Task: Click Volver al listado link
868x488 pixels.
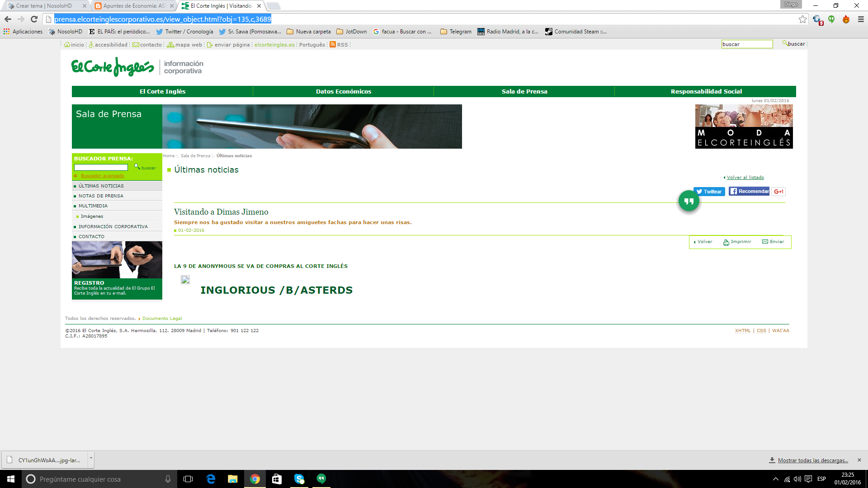Action: tap(745, 178)
